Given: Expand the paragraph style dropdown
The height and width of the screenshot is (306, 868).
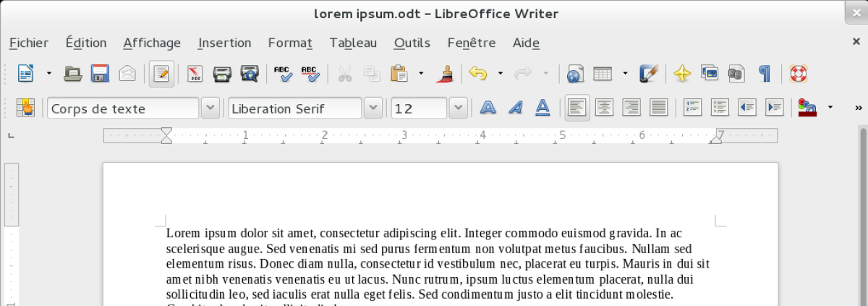Looking at the screenshot, I should click(x=210, y=109).
